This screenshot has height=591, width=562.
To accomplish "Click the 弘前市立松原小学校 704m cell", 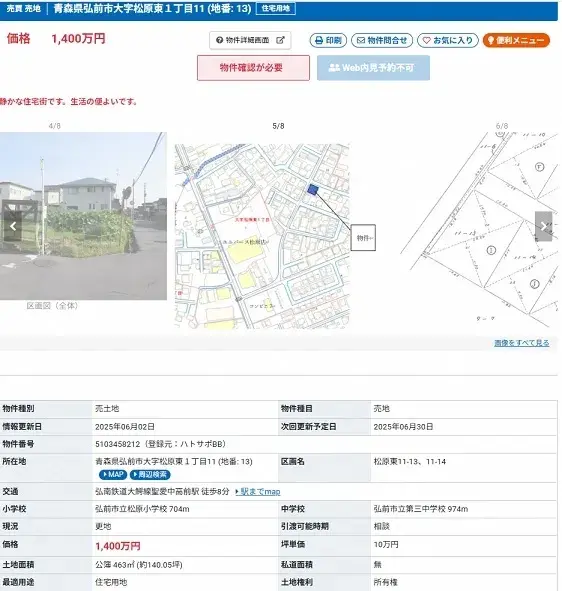I will pos(142,509).
